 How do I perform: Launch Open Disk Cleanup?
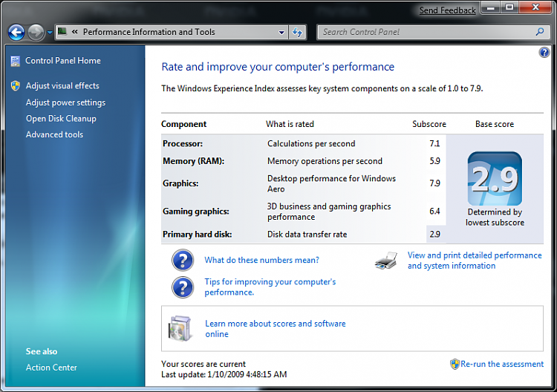pos(61,119)
